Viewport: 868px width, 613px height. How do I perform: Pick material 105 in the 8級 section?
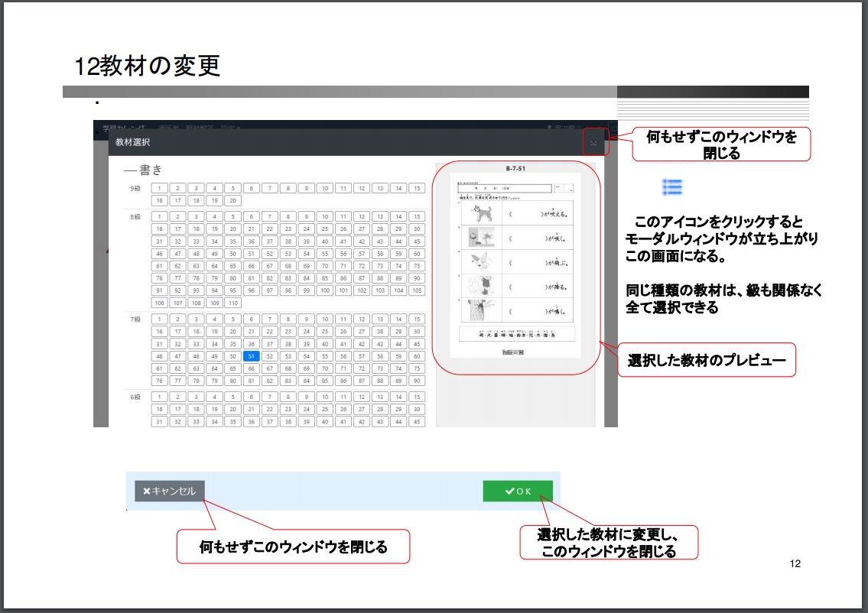pyautogui.click(x=417, y=290)
